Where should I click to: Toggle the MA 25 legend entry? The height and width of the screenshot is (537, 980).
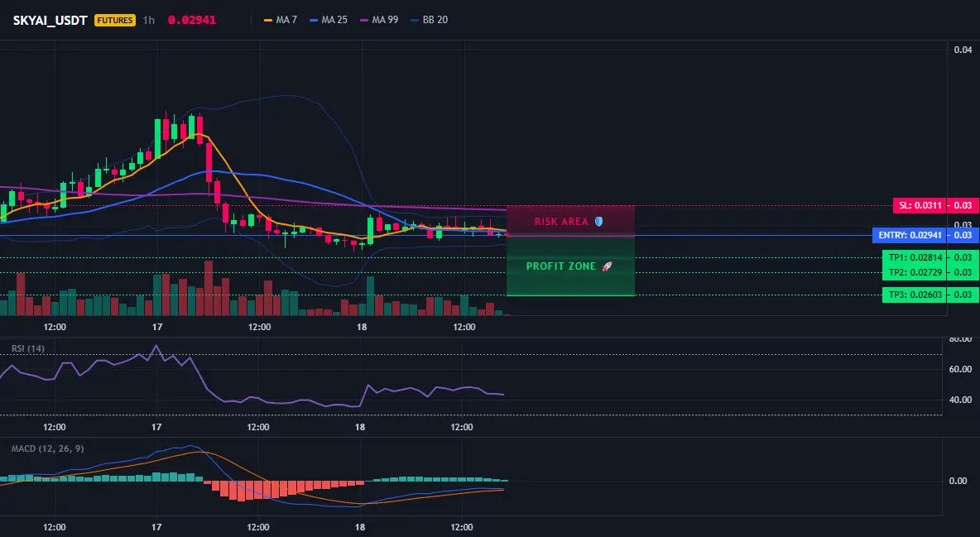coord(329,20)
